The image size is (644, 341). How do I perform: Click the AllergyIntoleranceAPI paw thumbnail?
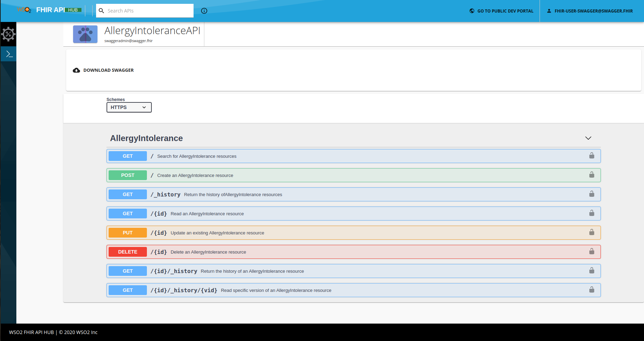(x=85, y=34)
